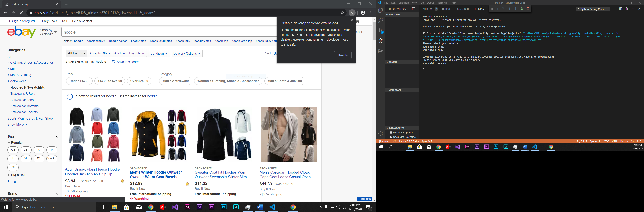Uncheck the Uncaught Exceptions breakpoint option
644x212 pixels.
391,137
